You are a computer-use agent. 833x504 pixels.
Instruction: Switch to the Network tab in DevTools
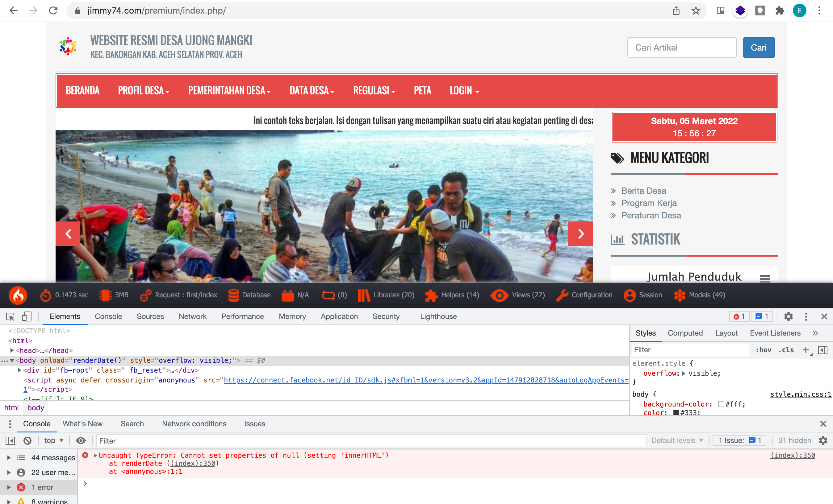point(192,316)
